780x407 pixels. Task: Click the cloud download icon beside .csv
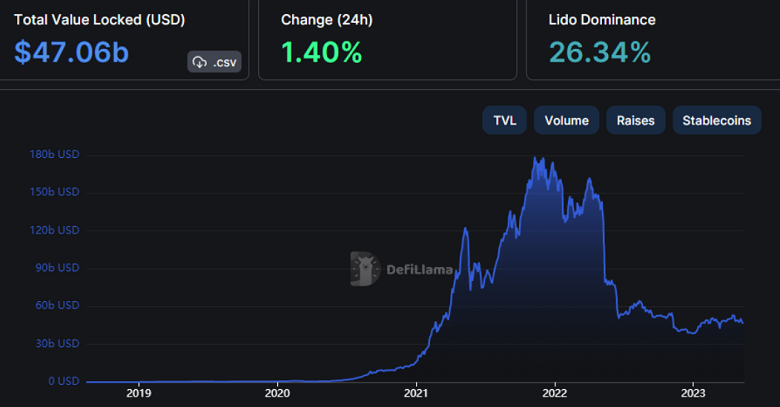click(x=200, y=62)
